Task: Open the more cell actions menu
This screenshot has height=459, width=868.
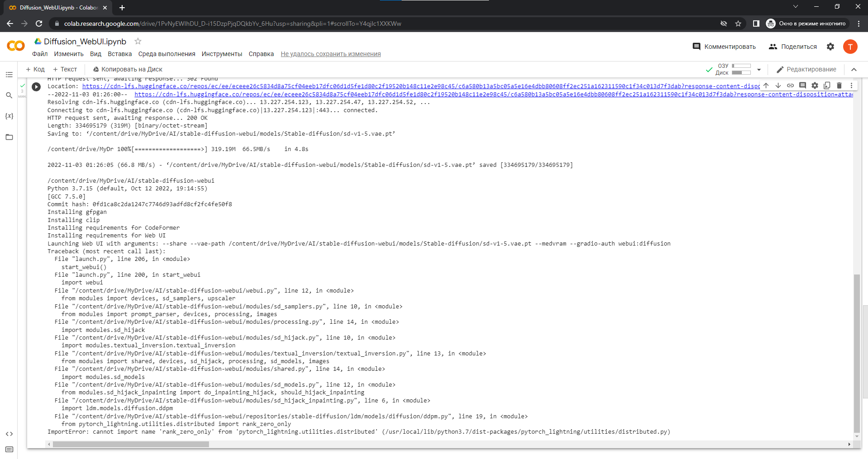Action: 851,85
